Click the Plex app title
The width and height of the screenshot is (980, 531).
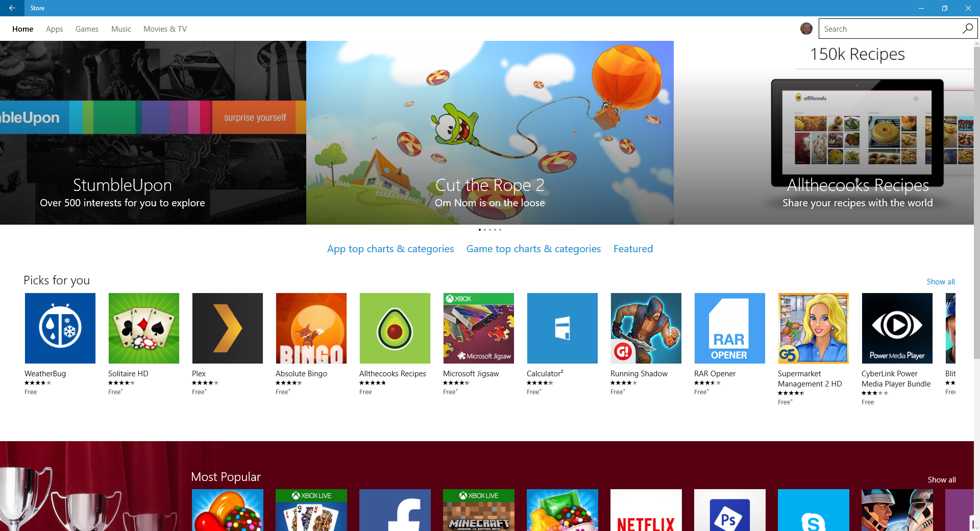point(199,374)
